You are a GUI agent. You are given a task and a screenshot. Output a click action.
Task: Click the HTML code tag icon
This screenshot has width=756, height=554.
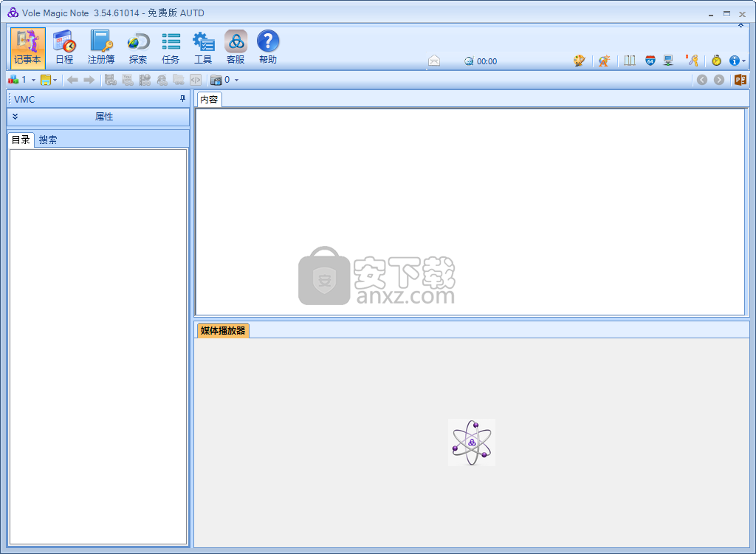(195, 80)
